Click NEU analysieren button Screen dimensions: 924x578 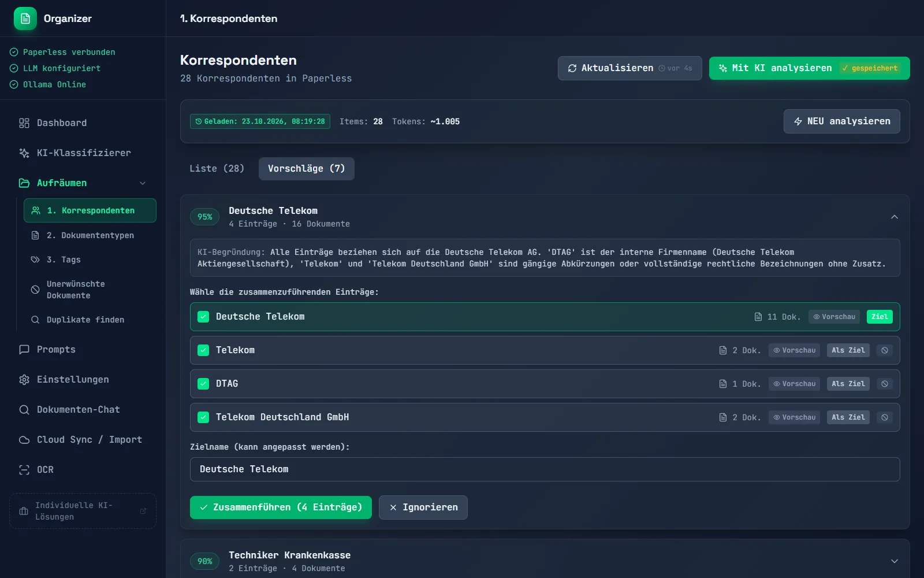(841, 121)
